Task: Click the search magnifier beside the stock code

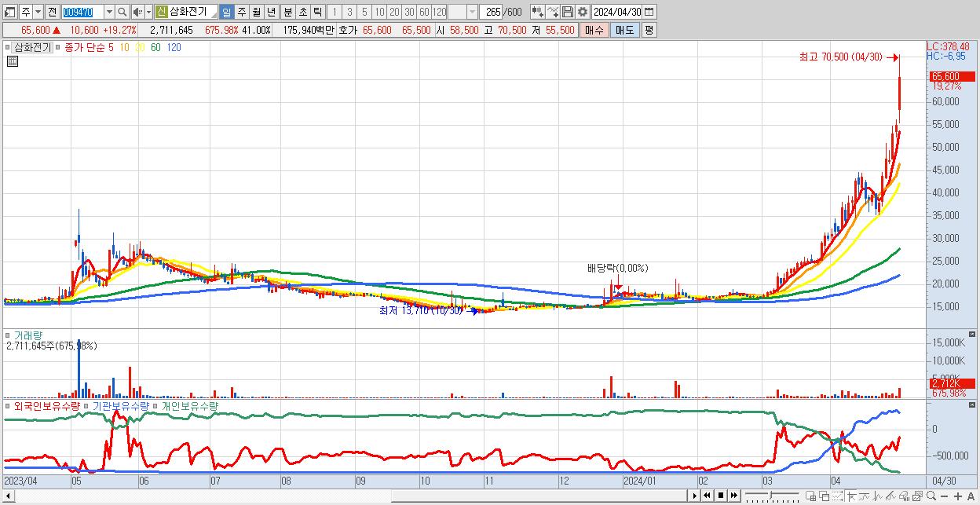Action: pyautogui.click(x=122, y=12)
